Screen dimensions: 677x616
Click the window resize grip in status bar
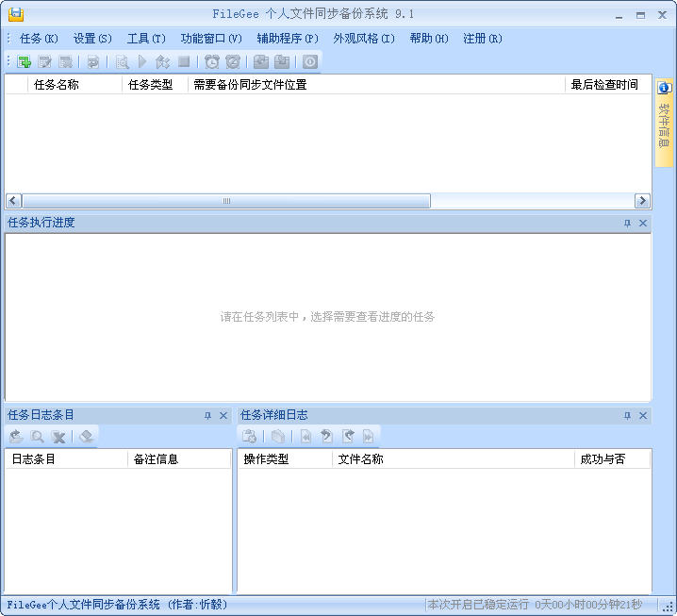coord(668,606)
